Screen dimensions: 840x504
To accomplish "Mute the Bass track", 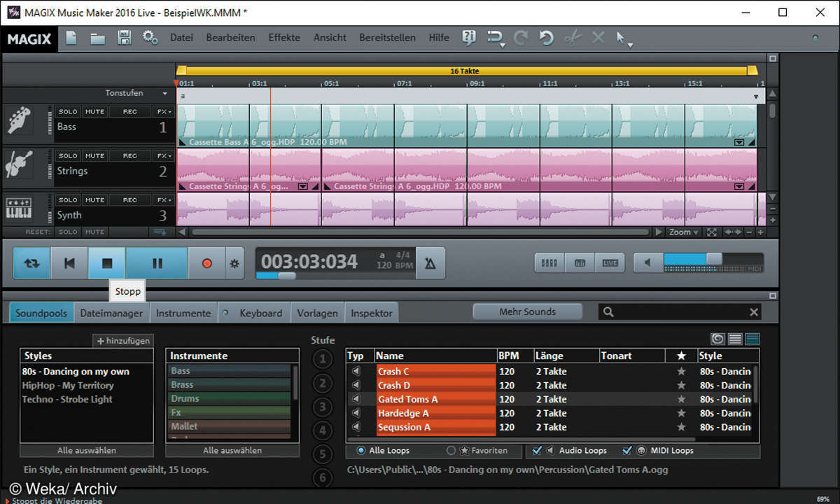I will coord(94,112).
